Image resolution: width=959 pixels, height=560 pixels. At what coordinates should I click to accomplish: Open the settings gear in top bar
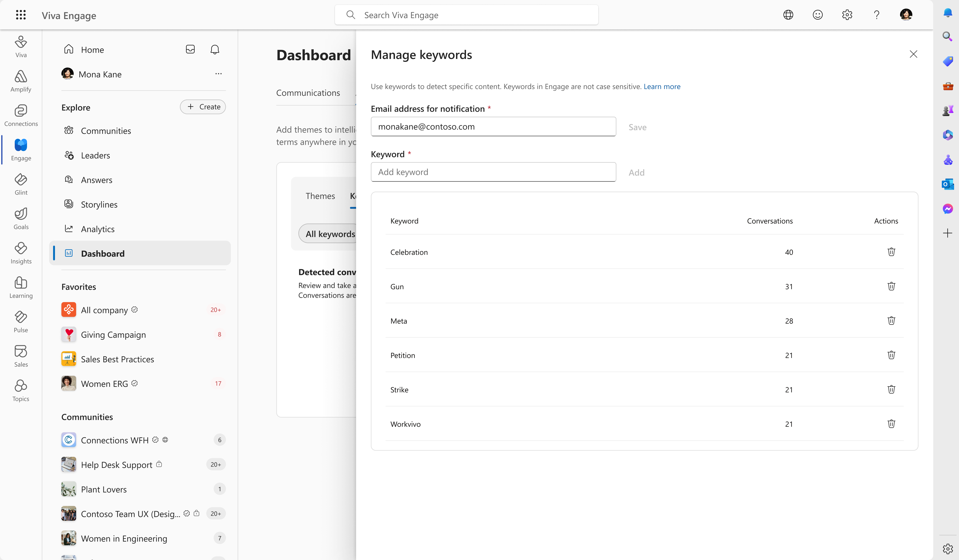847,15
